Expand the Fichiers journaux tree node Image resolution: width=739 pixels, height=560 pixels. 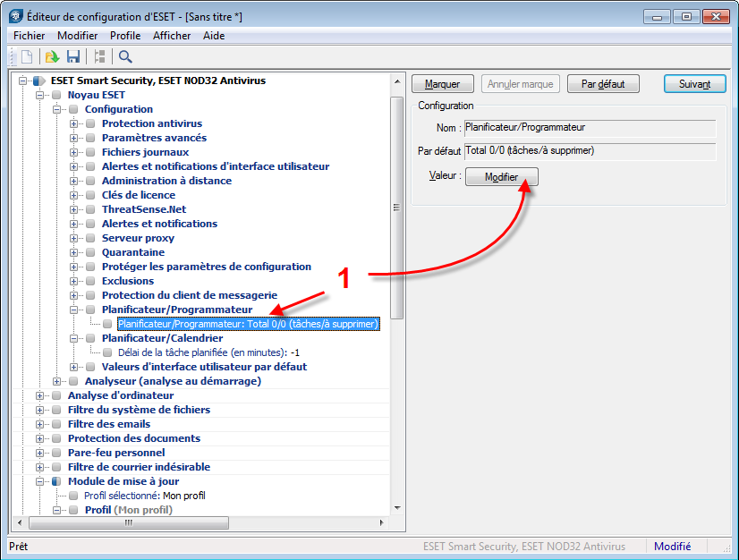coord(74,152)
